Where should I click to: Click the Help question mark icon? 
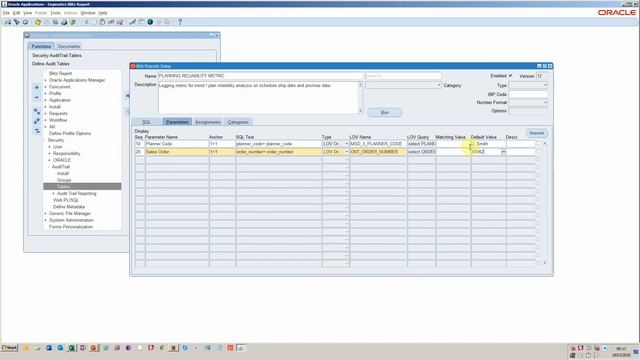(x=180, y=22)
